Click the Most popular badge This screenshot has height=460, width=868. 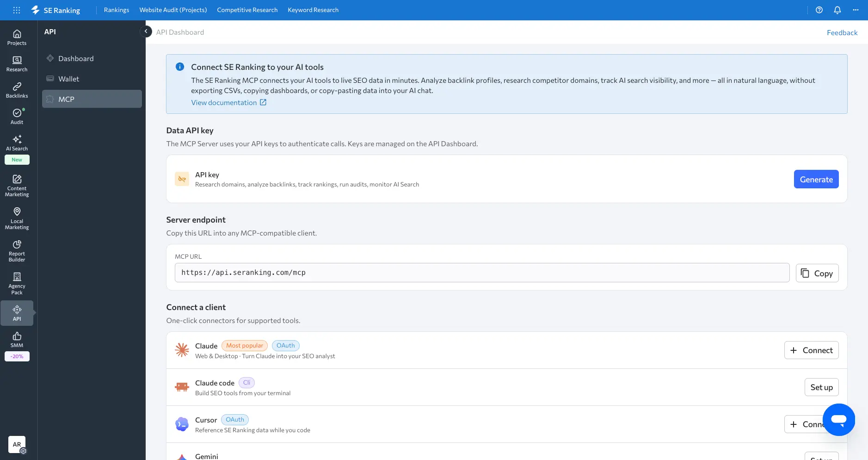(x=245, y=346)
